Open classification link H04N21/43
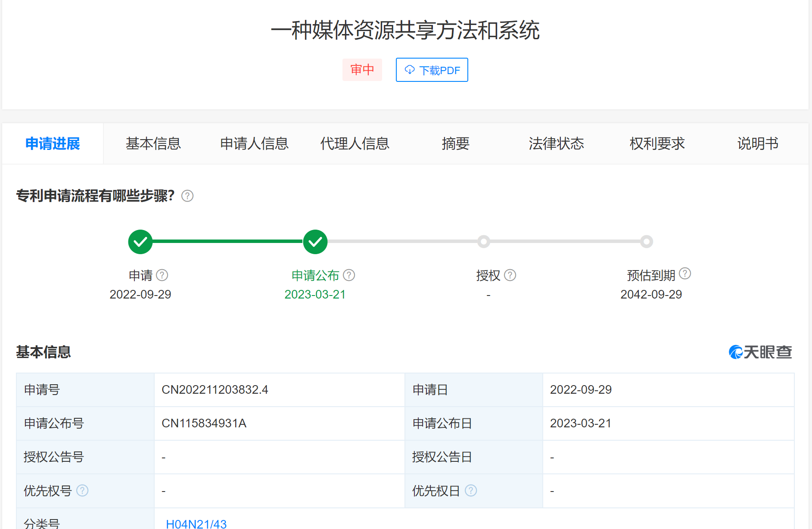 196,524
